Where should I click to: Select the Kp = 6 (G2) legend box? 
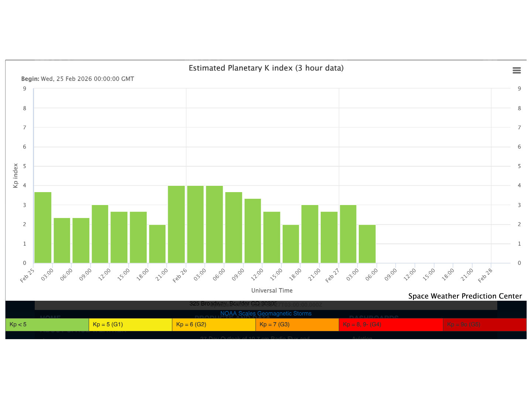214,324
